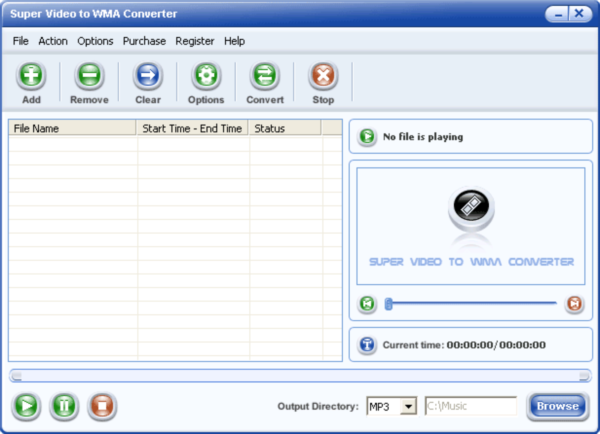The width and height of the screenshot is (600, 434).
Task: Click the film reel logo in preview
Action: [x=471, y=209]
